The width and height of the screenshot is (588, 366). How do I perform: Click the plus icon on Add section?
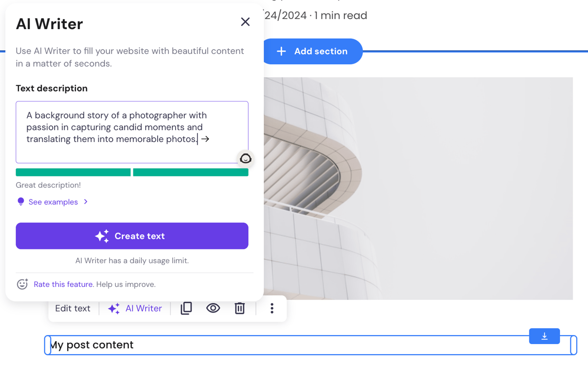[282, 51]
